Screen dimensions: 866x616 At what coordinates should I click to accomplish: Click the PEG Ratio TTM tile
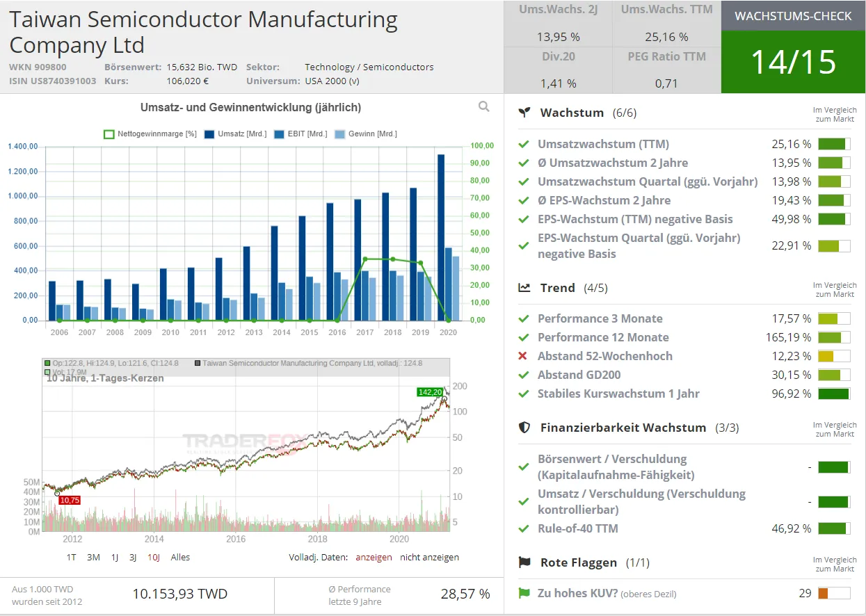(666, 70)
